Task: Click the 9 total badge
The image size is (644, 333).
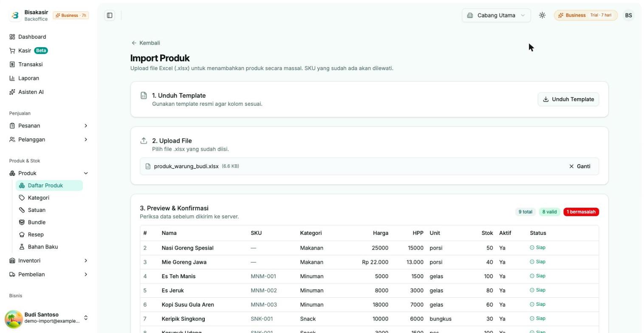Action: coord(525,212)
